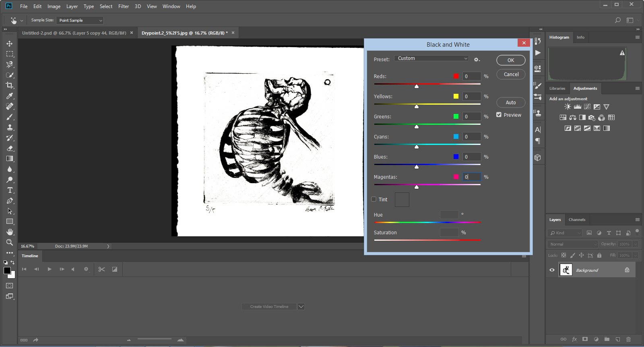
Task: Select the Hand tool in toolbox
Action: 10,232
